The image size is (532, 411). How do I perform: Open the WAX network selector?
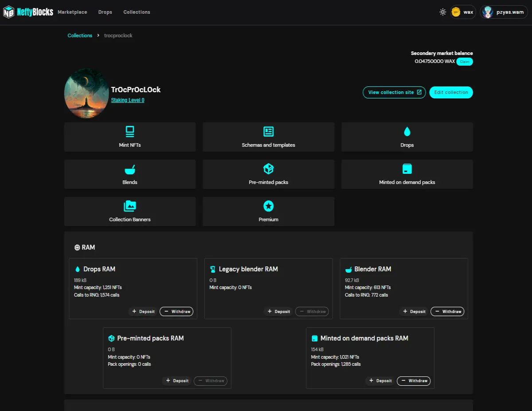(463, 12)
